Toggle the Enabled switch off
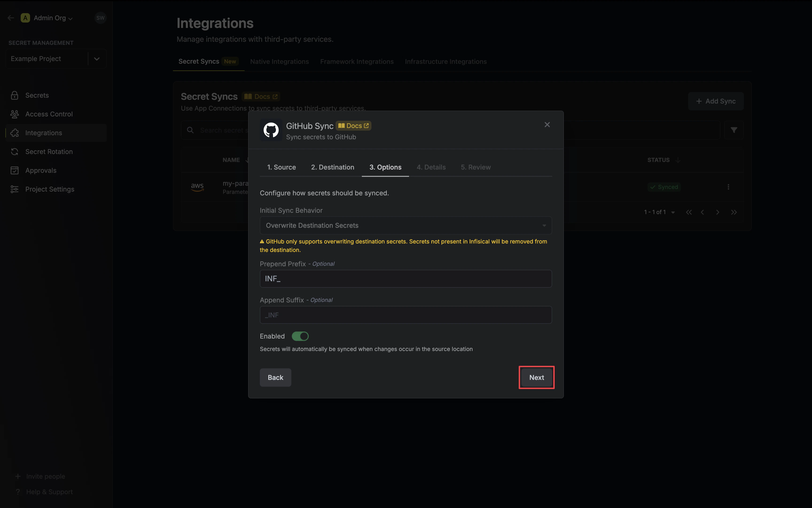 tap(300, 336)
